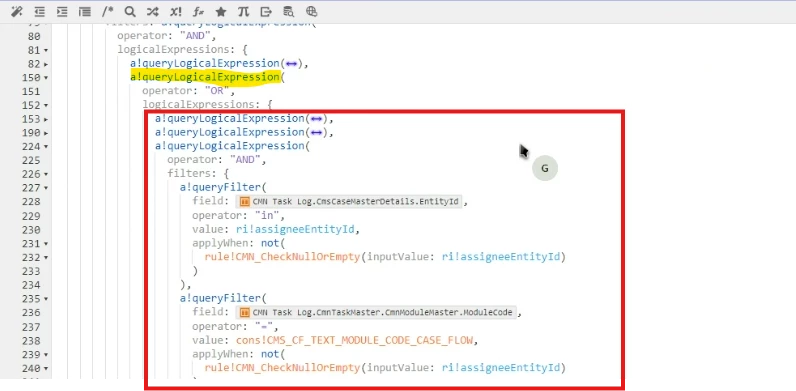Click the shuffle arrows toolbar icon
Screen dimensions: 796x391
(x=152, y=12)
